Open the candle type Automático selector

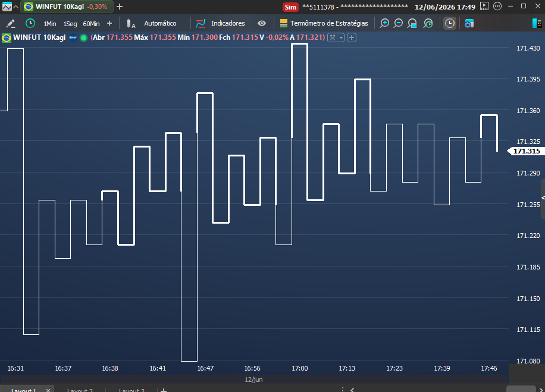tap(152, 23)
